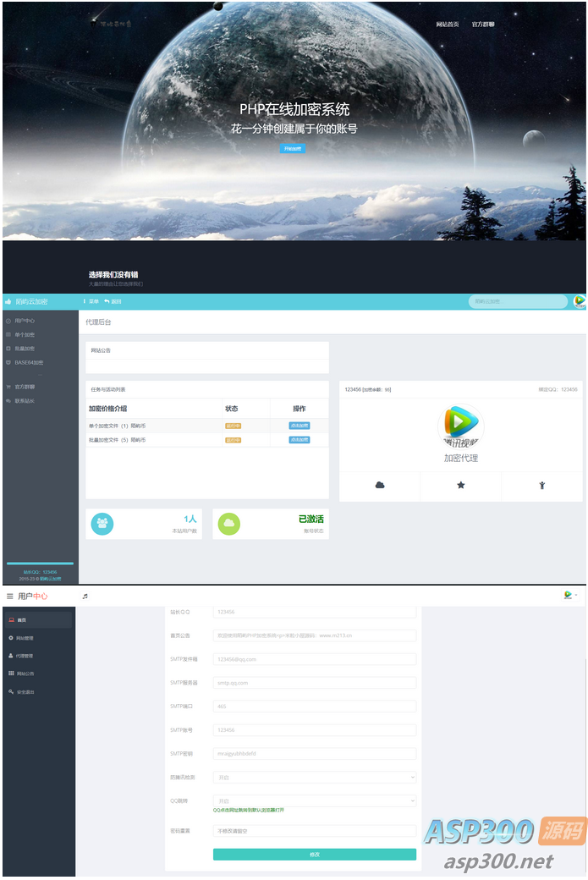
Task: Click the music note icon in top bar
Action: click(x=85, y=597)
